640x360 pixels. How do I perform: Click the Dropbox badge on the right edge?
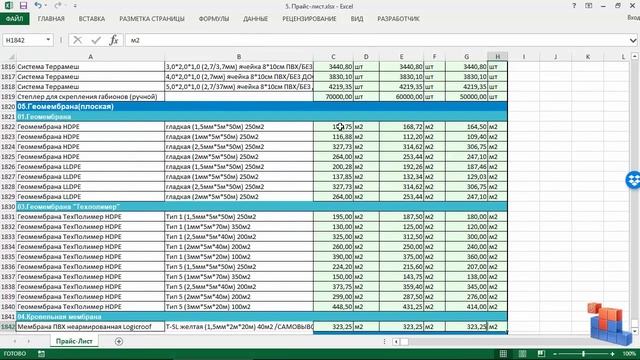pos(633,180)
